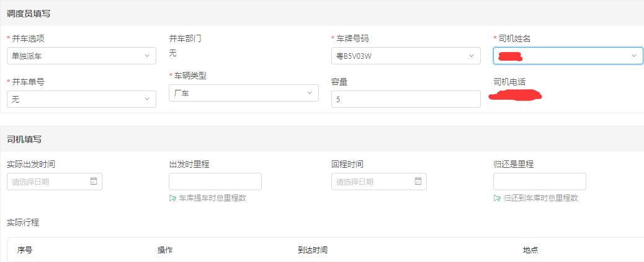Click hint icon beside 归还到车库时总里程数
This screenshot has width=644, height=262.
click(497, 198)
